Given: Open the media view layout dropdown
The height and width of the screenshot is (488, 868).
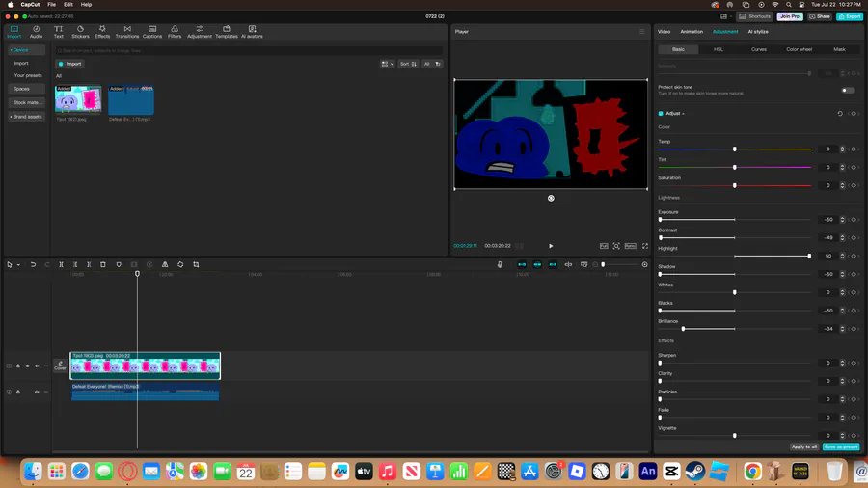Looking at the screenshot, I should 388,64.
